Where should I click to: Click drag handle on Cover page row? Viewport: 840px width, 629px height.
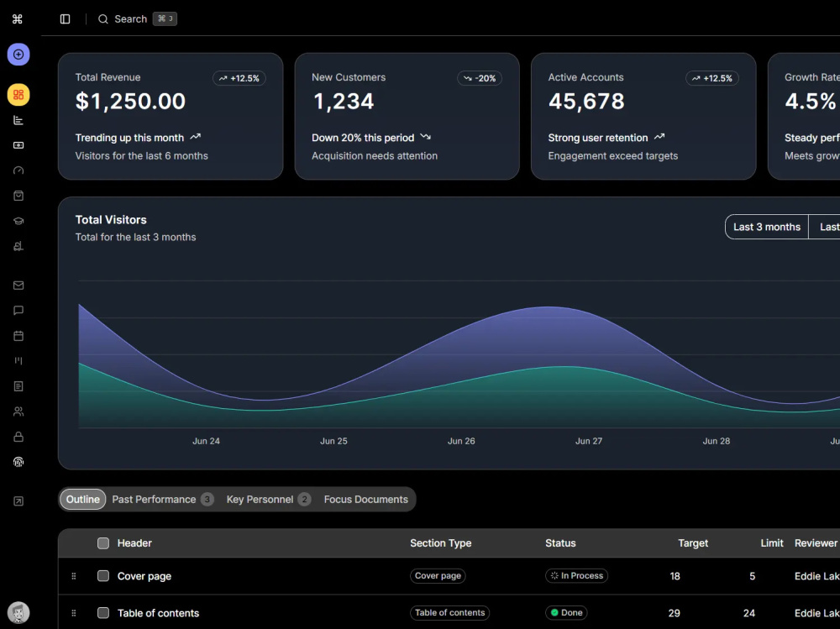[x=74, y=576]
